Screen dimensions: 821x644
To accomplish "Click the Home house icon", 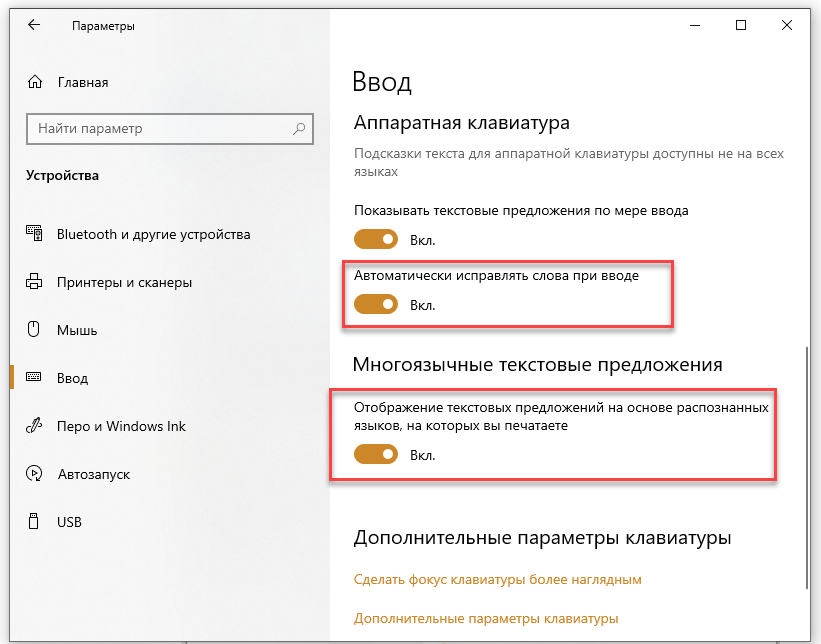I will click(x=35, y=82).
